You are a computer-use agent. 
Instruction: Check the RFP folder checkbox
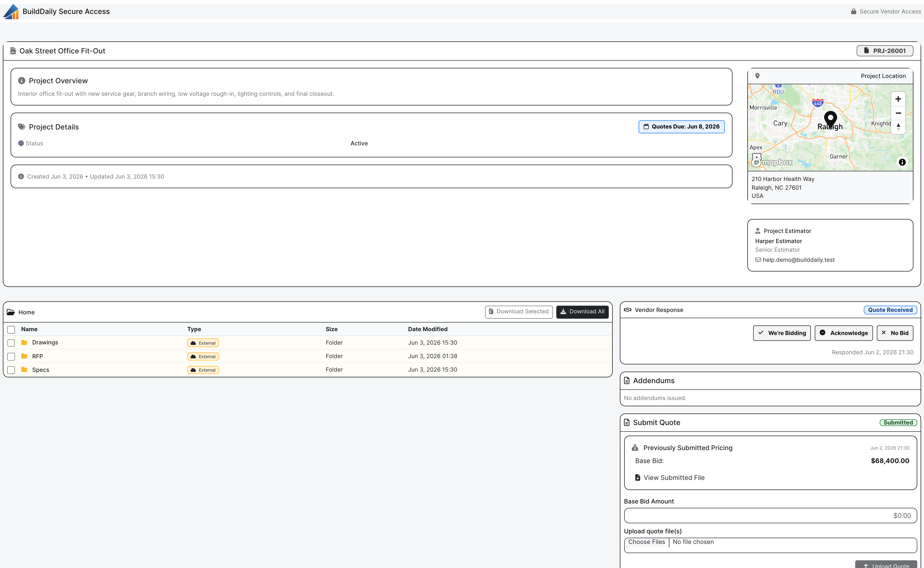pyautogui.click(x=11, y=356)
